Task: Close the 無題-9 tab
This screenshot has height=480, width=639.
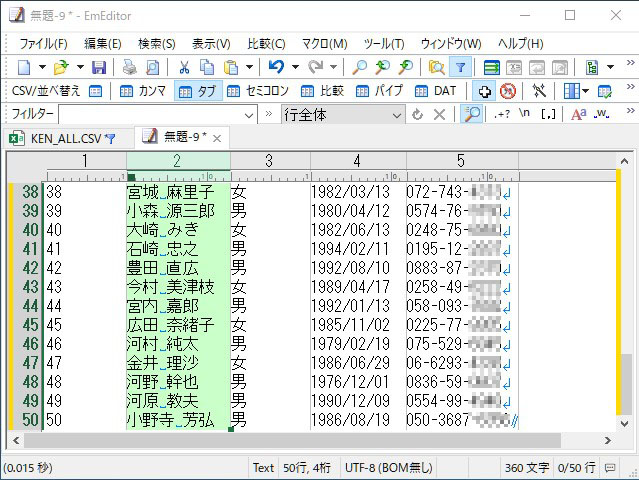Action: pos(217,139)
